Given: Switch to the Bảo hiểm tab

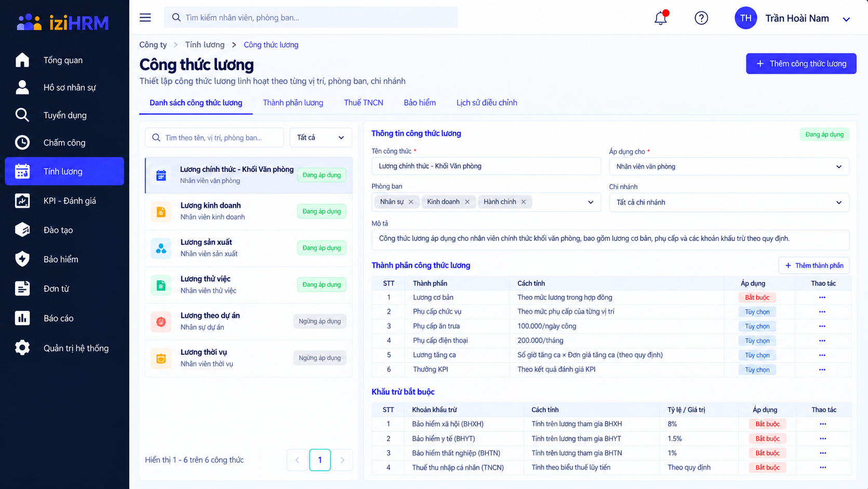Looking at the screenshot, I should tap(420, 103).
